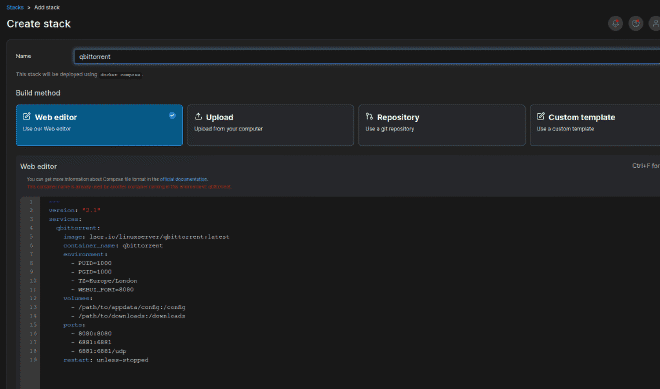
Task: Click the 'version' line in editor
Action: (x=75, y=210)
